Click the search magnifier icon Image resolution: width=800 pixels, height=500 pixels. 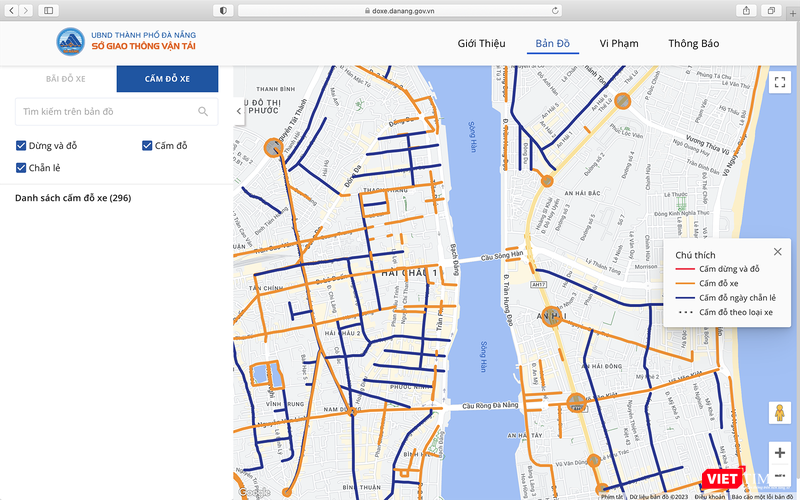(x=203, y=111)
